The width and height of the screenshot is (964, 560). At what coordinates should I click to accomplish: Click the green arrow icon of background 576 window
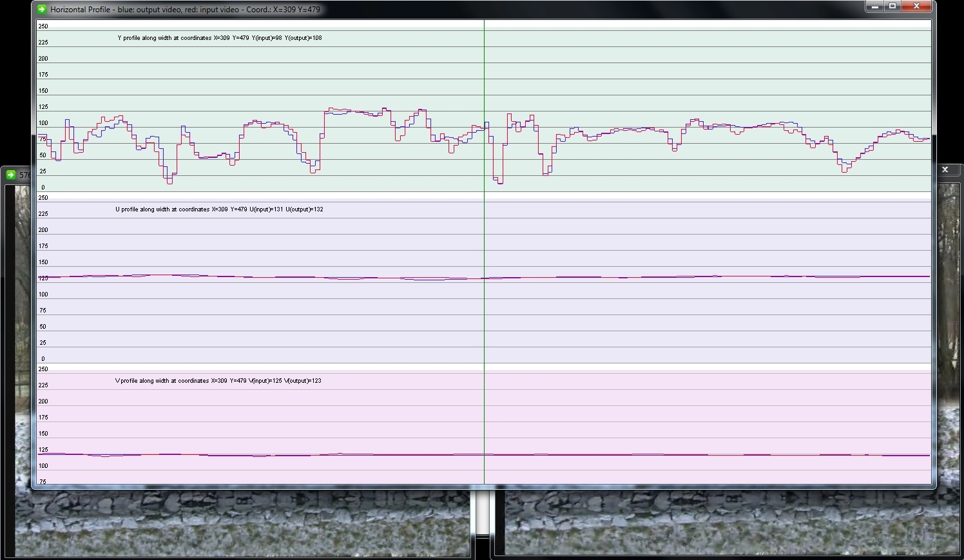point(11,175)
